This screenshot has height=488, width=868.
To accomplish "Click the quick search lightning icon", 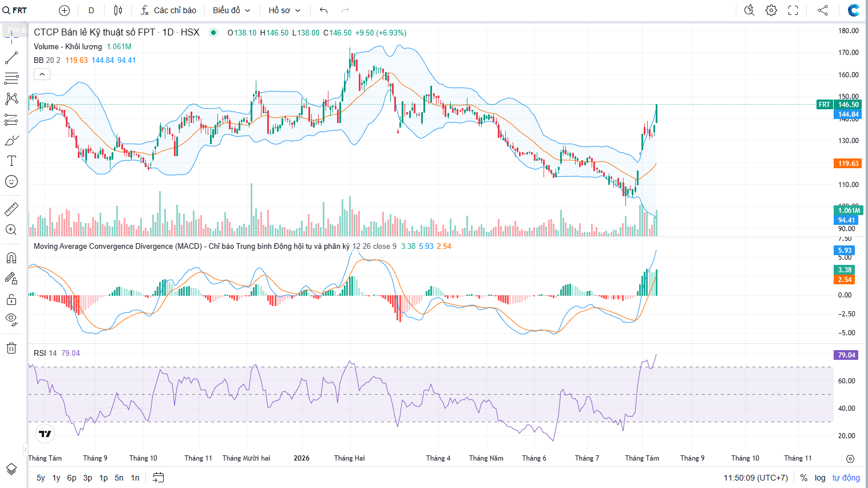I will 750,10.
